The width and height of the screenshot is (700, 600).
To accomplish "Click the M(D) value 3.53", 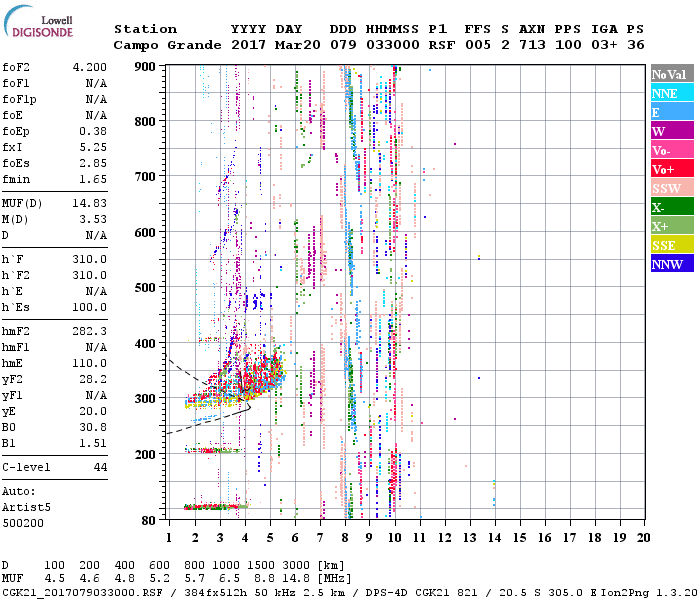I will (93, 219).
